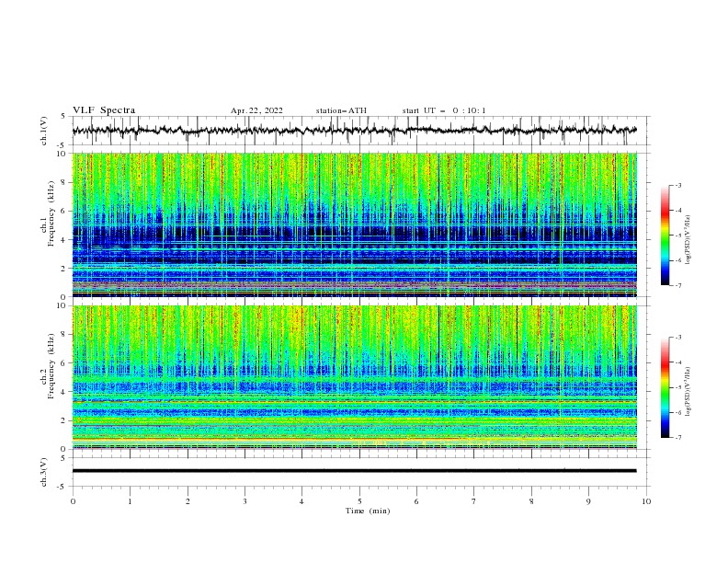The height and width of the screenshot is (563, 728).
Task: Click the ch.3 flat voltage trace
Action: [x=354, y=471]
